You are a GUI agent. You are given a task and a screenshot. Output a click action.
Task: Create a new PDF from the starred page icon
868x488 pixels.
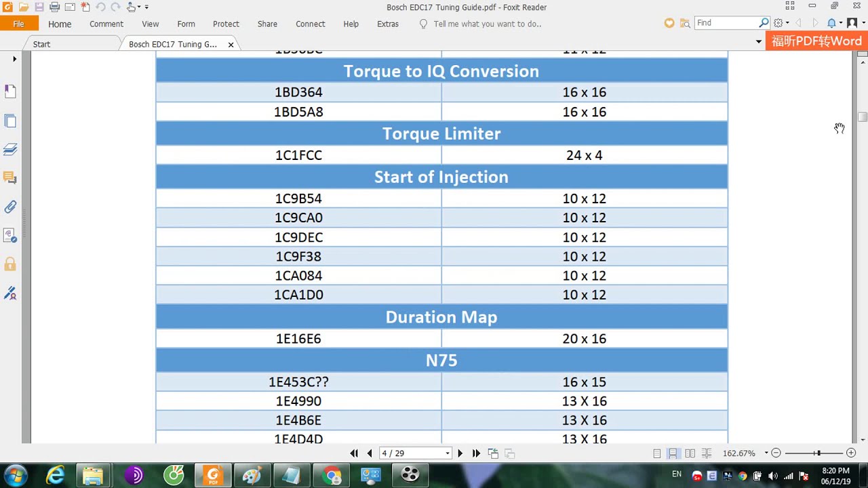(85, 7)
